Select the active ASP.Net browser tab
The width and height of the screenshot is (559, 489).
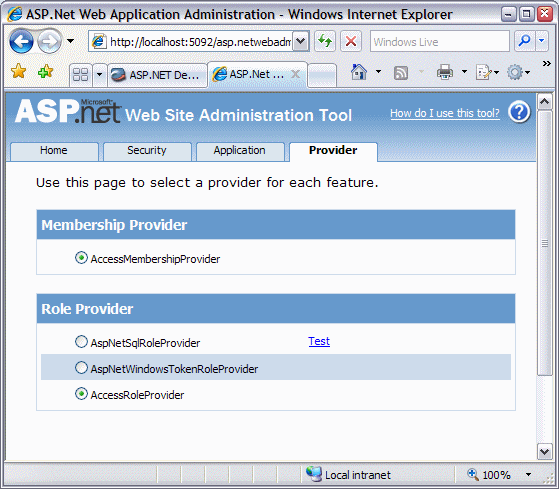coord(257,74)
